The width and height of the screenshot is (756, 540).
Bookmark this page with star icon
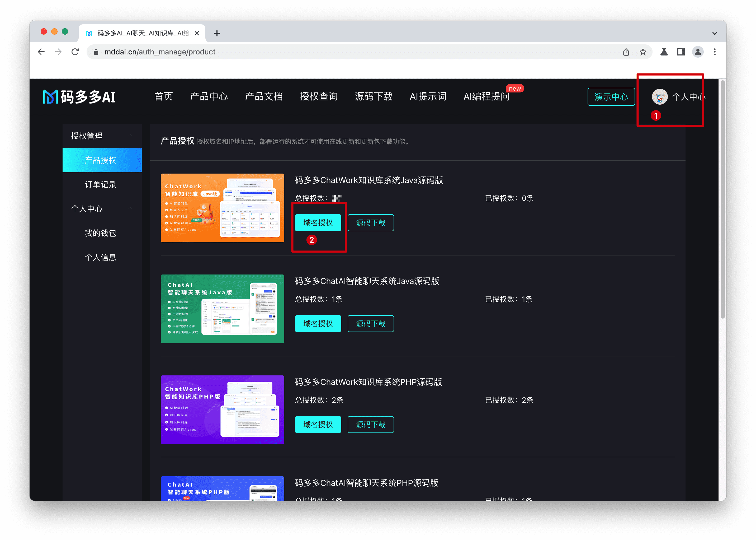point(643,52)
